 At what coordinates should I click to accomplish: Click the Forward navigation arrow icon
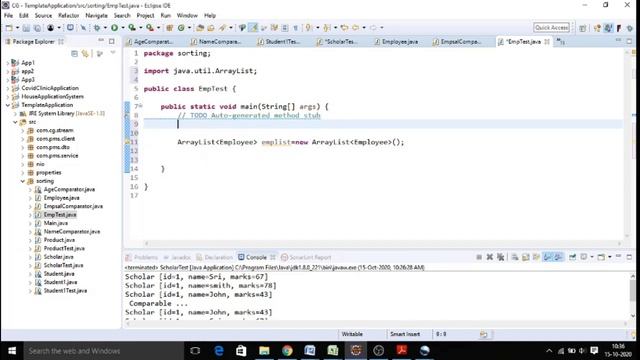373,28
